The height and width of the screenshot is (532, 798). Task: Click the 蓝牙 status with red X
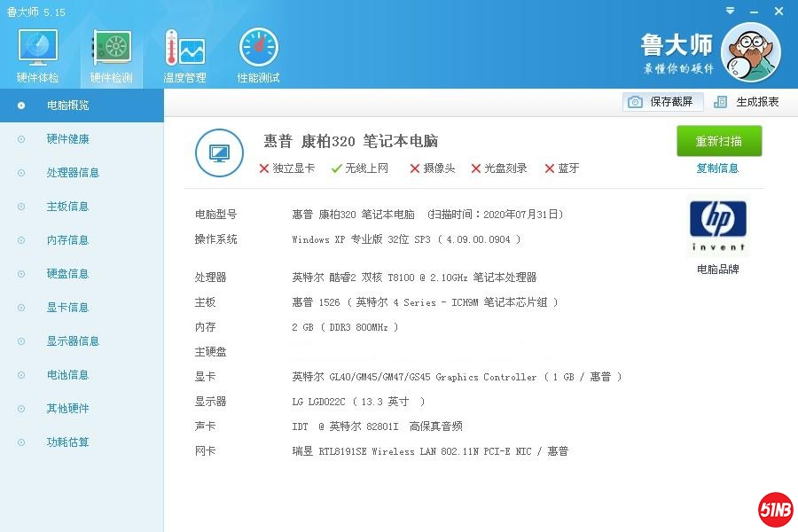click(562, 168)
